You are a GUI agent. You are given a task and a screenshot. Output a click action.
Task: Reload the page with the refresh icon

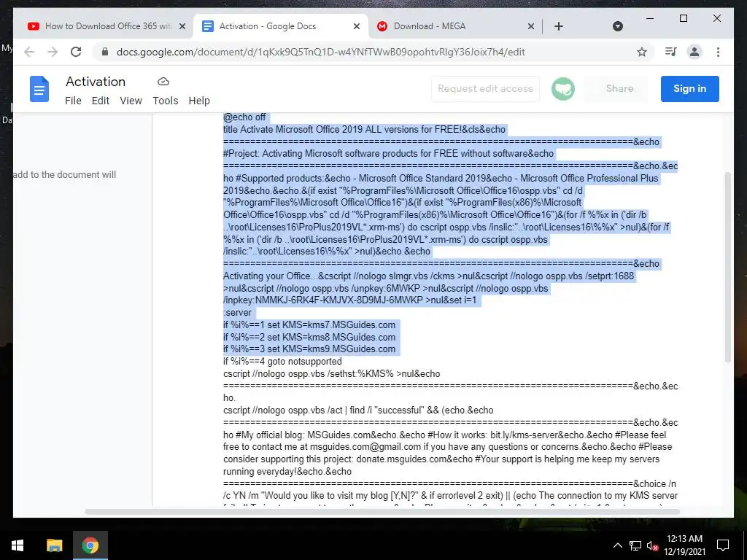(x=76, y=52)
